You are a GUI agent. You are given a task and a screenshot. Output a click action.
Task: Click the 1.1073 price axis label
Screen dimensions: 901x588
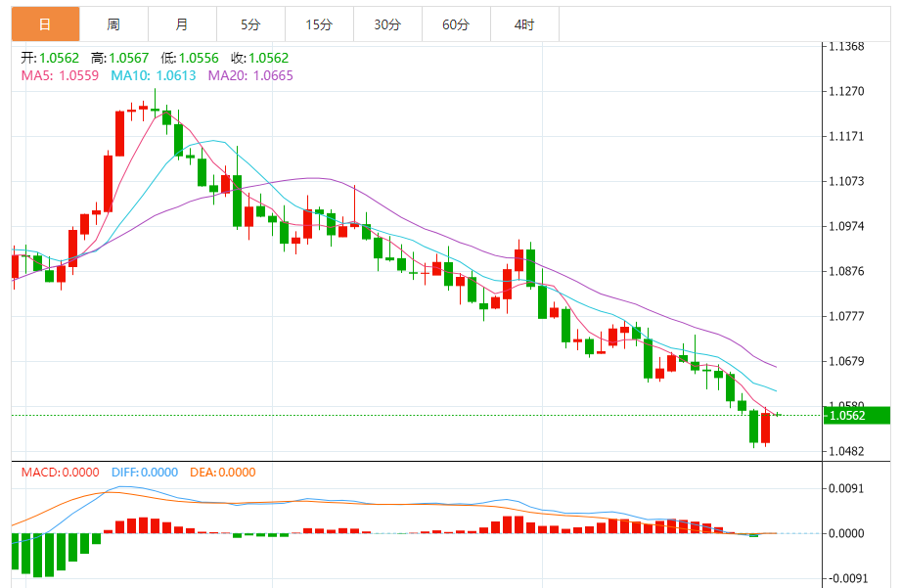(846, 181)
